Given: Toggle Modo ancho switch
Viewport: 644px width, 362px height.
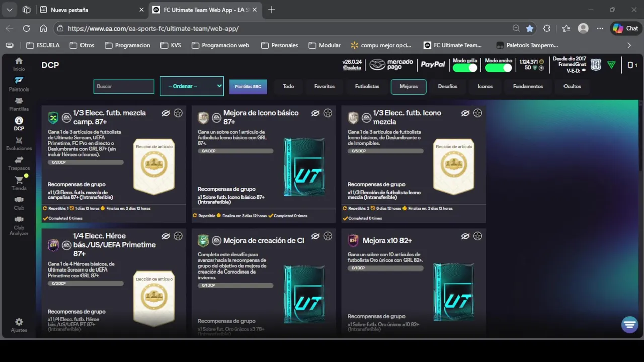Looking at the screenshot, I should point(498,68).
